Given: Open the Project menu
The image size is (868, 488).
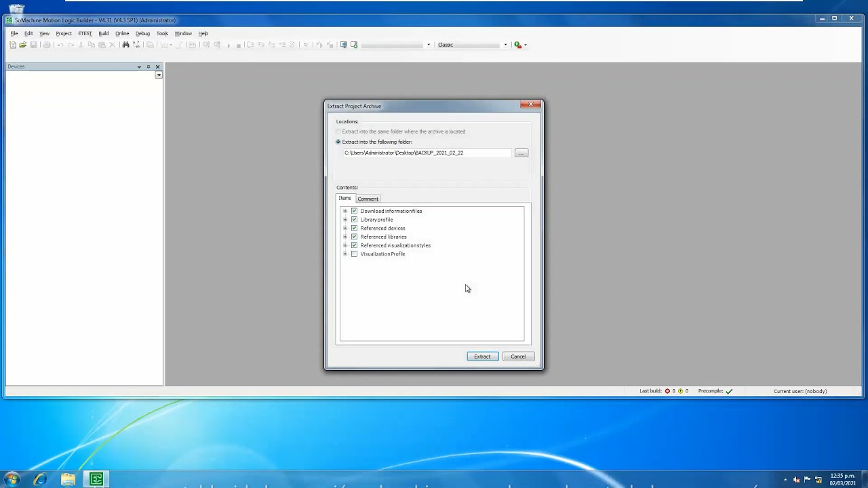Looking at the screenshot, I should tap(64, 33).
